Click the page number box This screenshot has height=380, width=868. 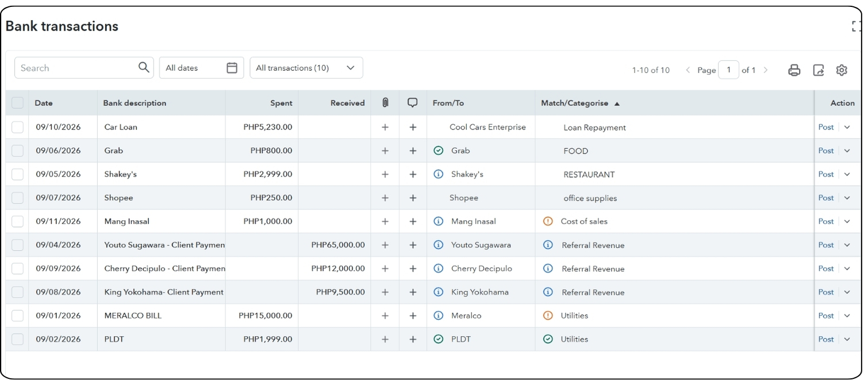(x=729, y=70)
